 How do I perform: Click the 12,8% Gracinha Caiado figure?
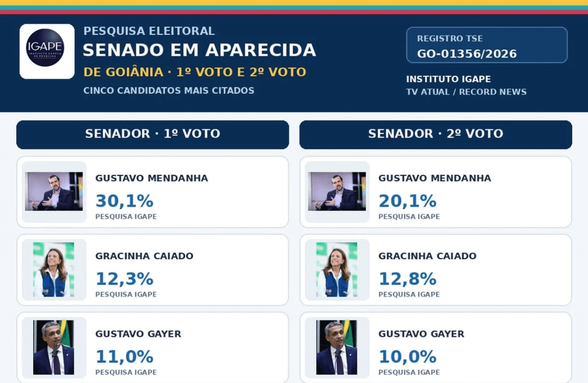[x=407, y=279]
